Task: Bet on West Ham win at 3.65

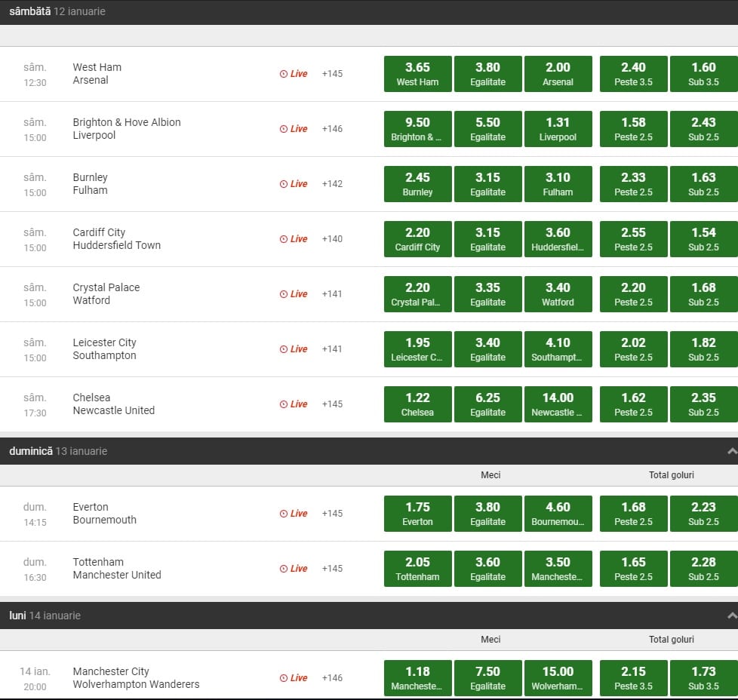Action: pyautogui.click(x=417, y=74)
